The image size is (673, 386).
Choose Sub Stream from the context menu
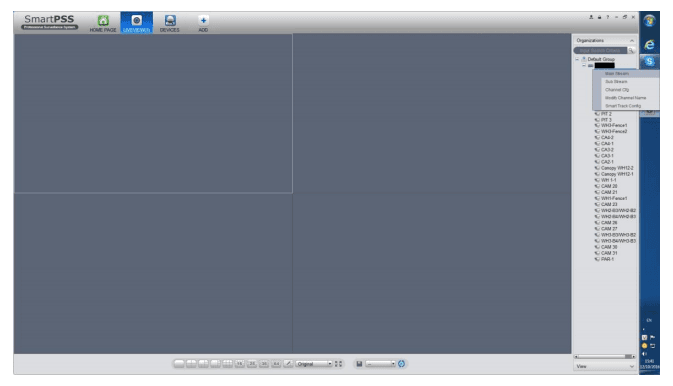[616, 82]
